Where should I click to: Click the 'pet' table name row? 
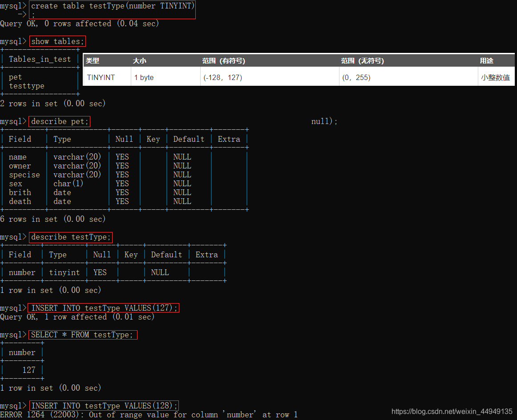(15, 77)
